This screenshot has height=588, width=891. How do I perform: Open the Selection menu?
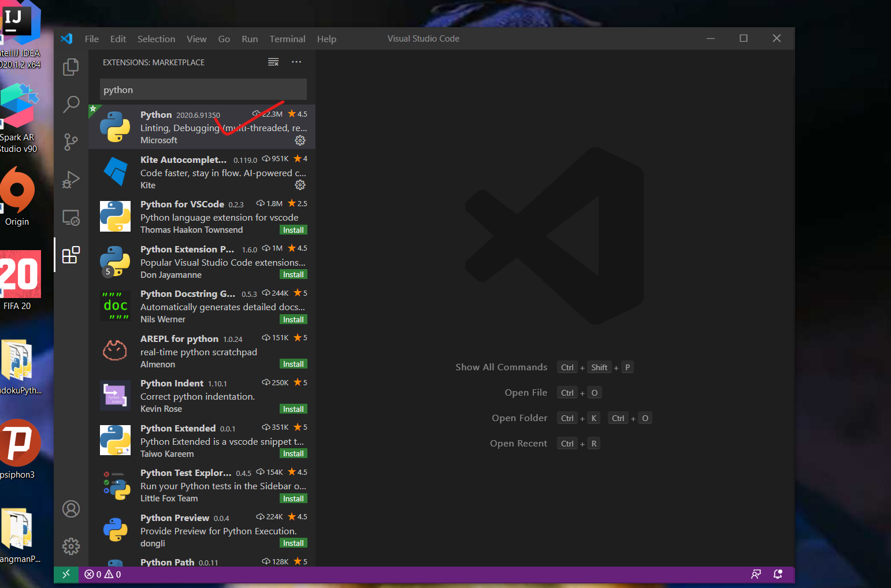(156, 39)
